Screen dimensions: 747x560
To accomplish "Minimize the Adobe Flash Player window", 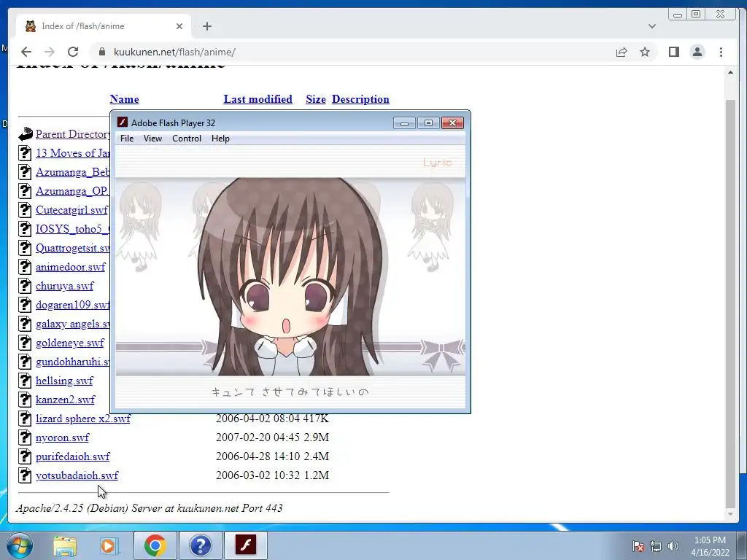I will [x=404, y=123].
